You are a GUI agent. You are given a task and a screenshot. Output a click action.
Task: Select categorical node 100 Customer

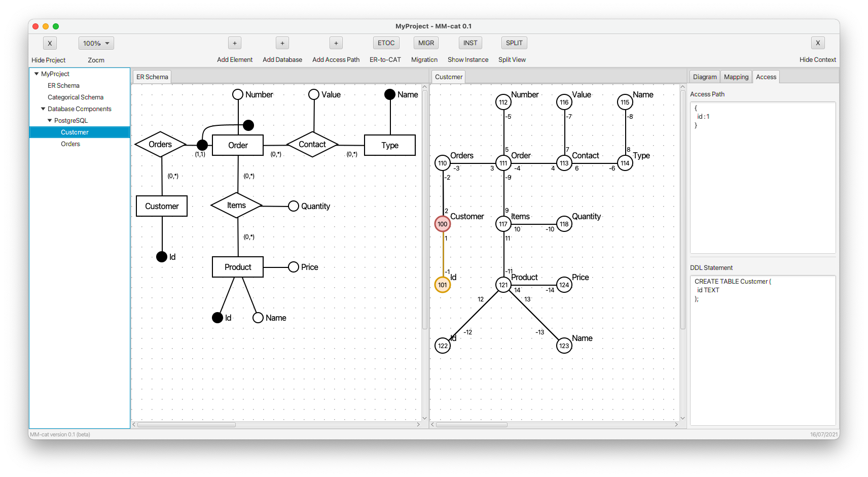pos(443,224)
